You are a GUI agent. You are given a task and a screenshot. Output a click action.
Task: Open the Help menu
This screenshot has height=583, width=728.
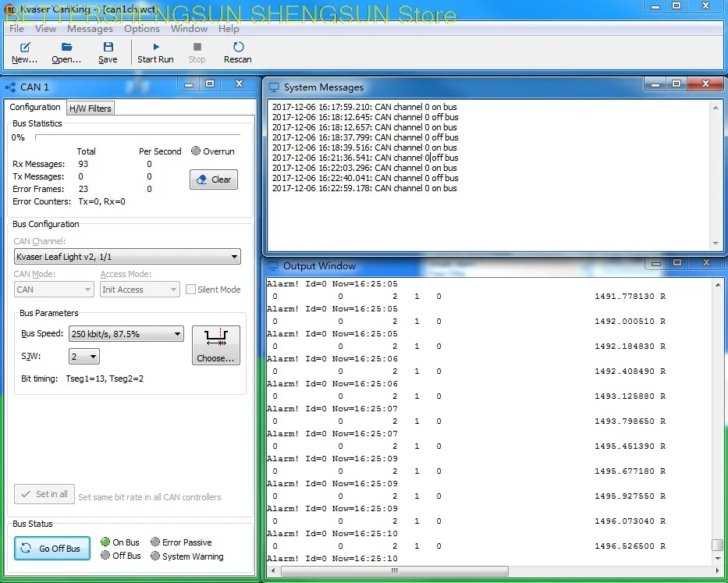[229, 29]
